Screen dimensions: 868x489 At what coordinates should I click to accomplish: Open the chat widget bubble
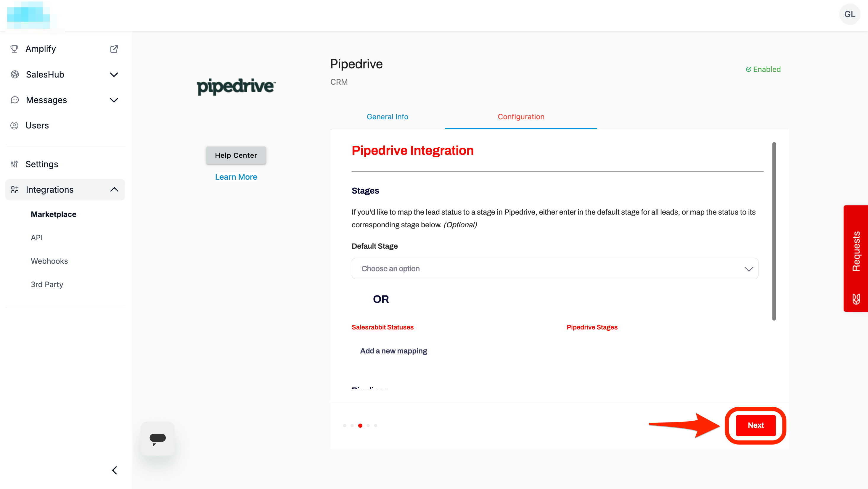(157, 438)
